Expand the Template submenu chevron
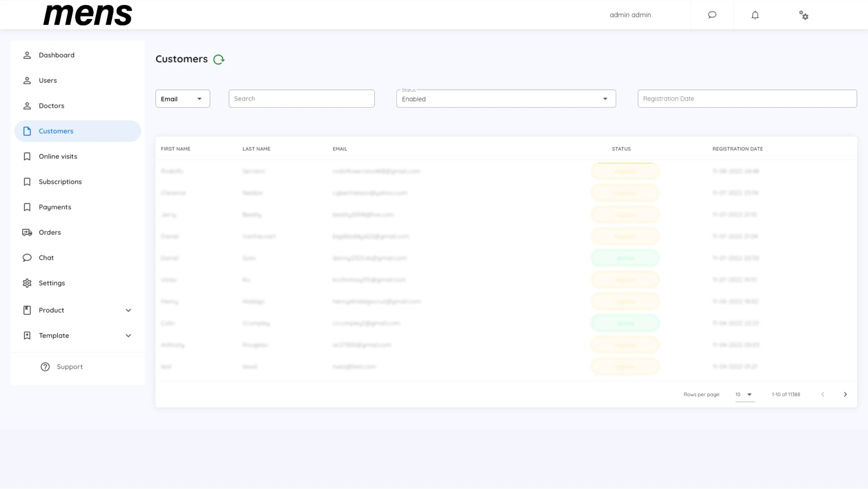The height and width of the screenshot is (489, 868). point(128,336)
